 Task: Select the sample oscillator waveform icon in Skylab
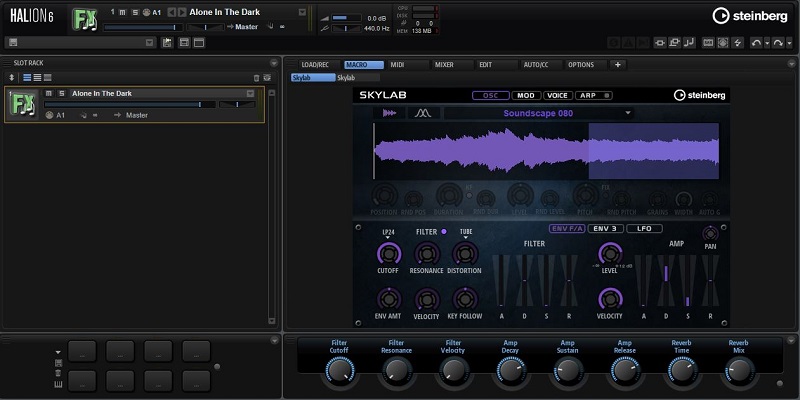tap(389, 113)
